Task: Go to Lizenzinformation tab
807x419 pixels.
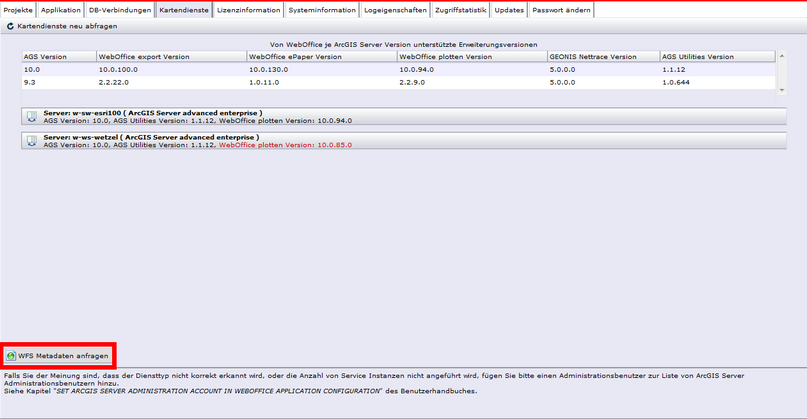Action: 249,10
